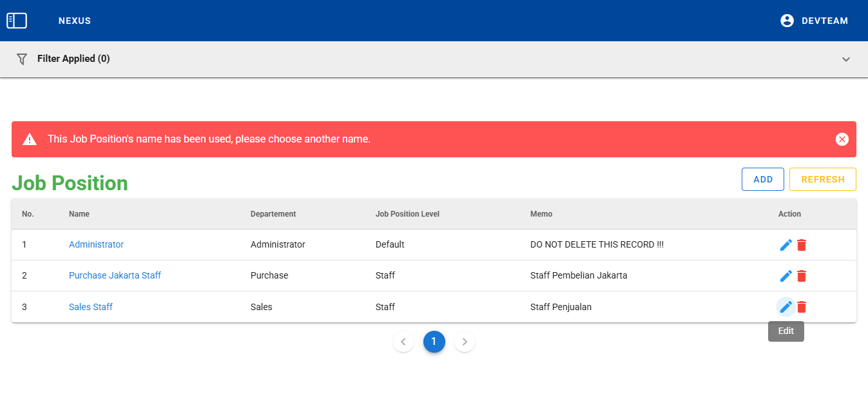Click the ADD button
The height and width of the screenshot is (412, 868).
coord(762,179)
